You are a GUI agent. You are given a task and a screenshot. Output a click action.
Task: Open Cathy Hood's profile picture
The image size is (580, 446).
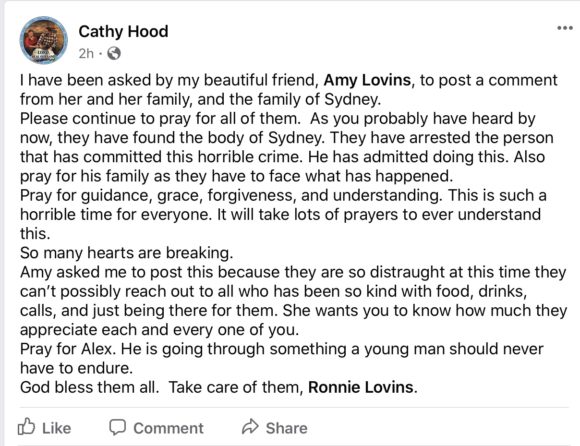click(x=44, y=40)
